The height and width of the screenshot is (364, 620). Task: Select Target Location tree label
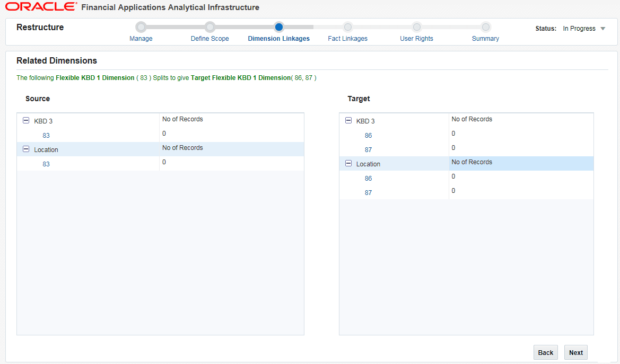pyautogui.click(x=368, y=164)
